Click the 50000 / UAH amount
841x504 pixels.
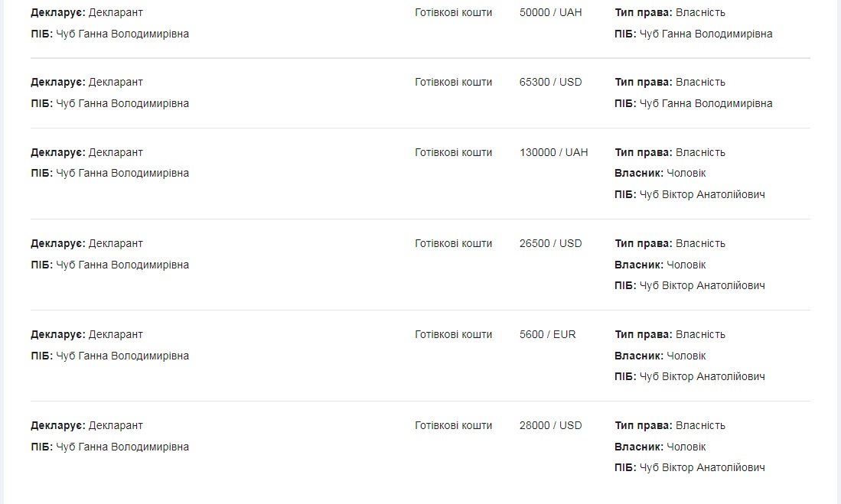click(x=550, y=13)
